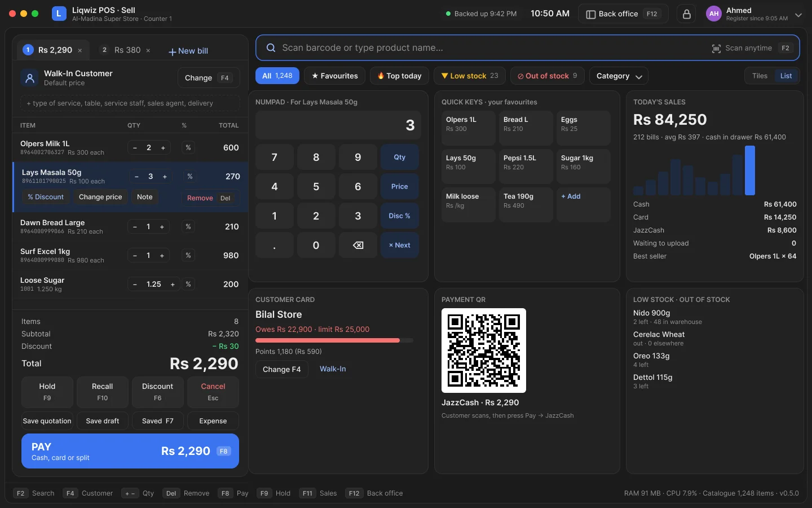The width and height of the screenshot is (812, 508).
Task: Toggle the Favourites filter
Action: (335, 76)
